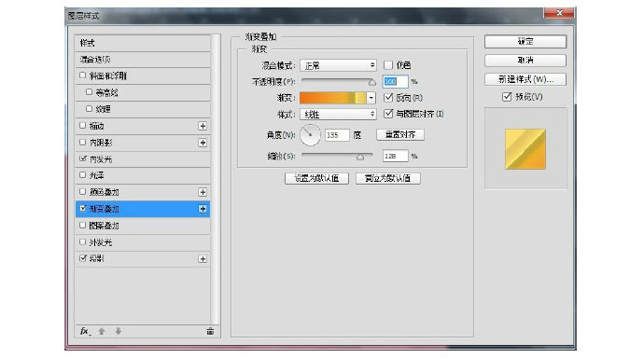This screenshot has width=644, height=358.
Task: Open 内发光 settings row
Action: (143, 159)
